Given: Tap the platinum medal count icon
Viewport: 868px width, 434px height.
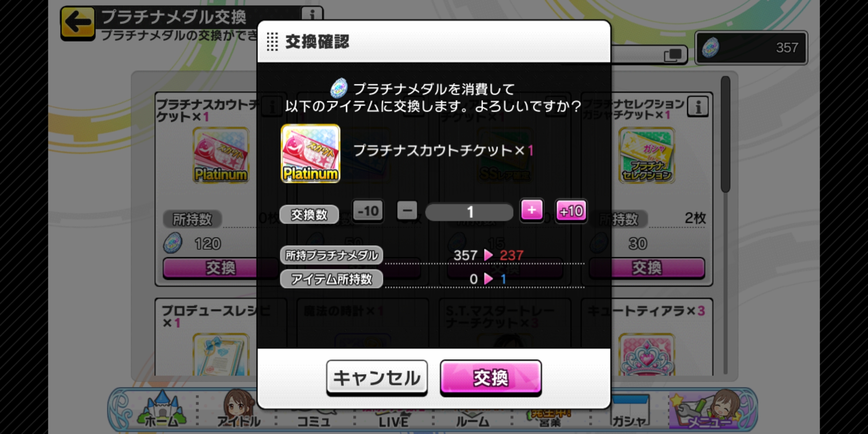Looking at the screenshot, I should (x=710, y=47).
